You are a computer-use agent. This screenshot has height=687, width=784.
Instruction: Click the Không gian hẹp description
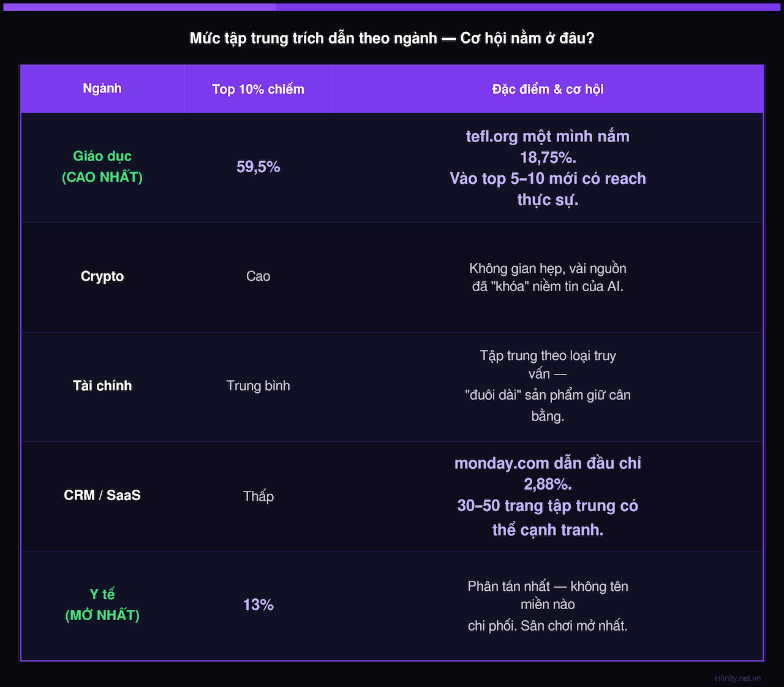point(548,277)
